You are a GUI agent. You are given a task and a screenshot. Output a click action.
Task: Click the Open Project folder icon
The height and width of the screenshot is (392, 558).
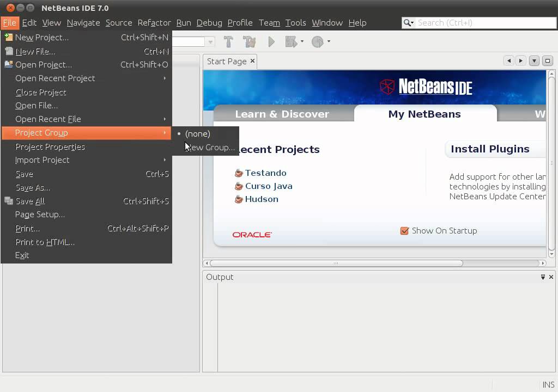point(9,64)
